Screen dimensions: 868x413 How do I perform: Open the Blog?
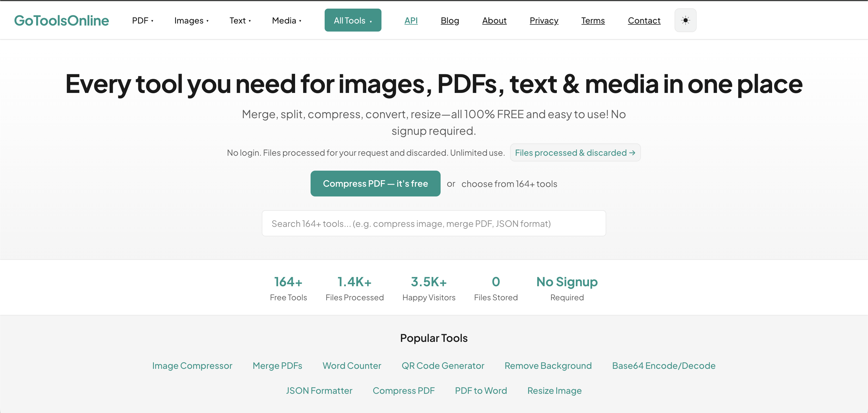(x=450, y=21)
